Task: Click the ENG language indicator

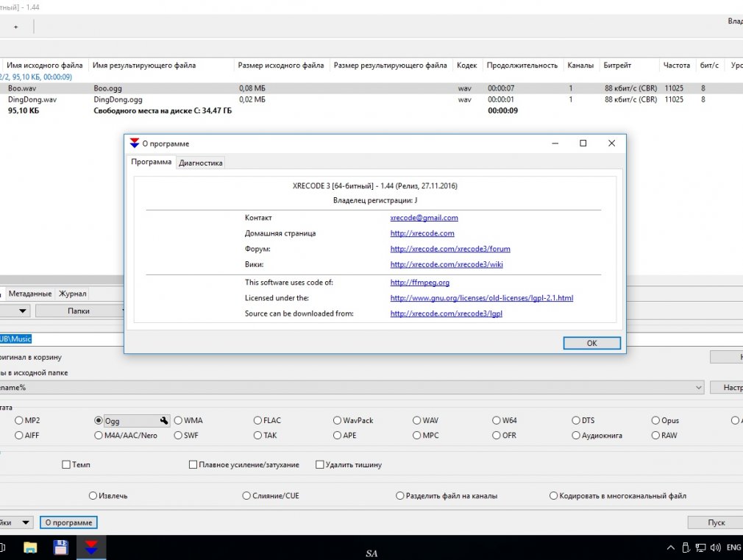Action: 733,547
